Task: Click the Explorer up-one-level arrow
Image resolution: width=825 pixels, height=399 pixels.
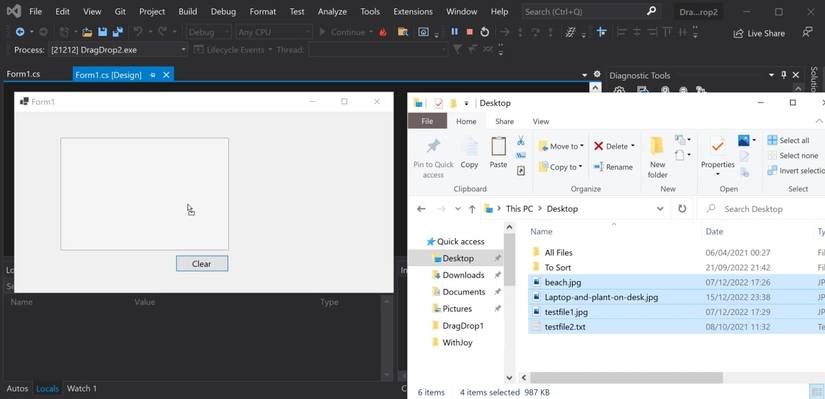Action: (x=472, y=209)
